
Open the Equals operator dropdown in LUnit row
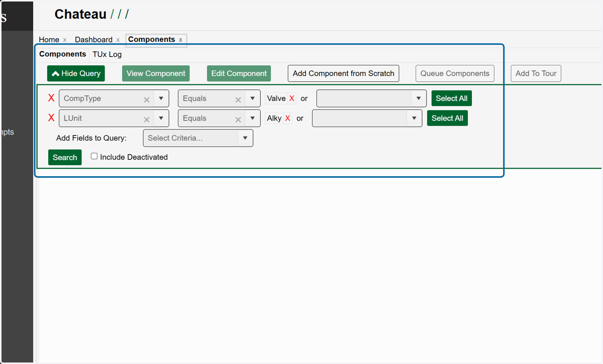[252, 118]
